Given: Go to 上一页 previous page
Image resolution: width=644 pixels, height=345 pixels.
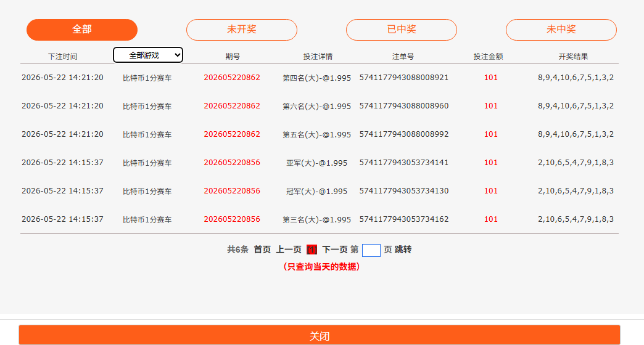Looking at the screenshot, I should (288, 250).
